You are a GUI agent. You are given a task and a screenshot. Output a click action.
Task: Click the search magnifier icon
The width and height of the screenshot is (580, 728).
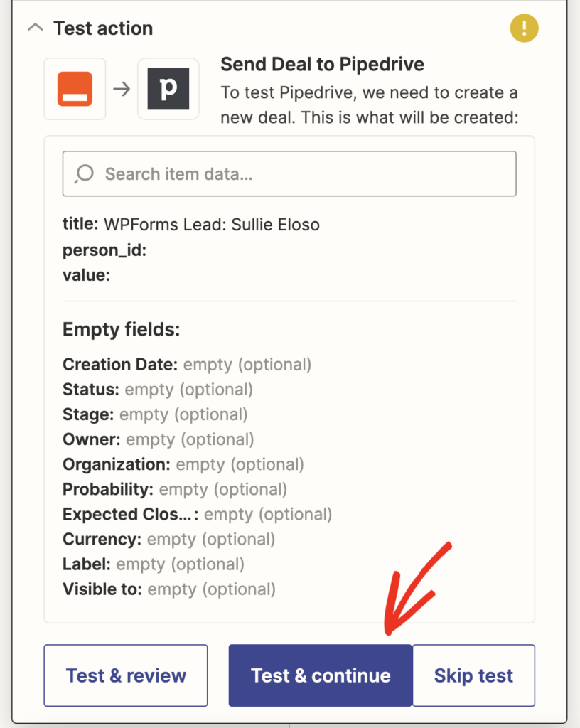83,173
